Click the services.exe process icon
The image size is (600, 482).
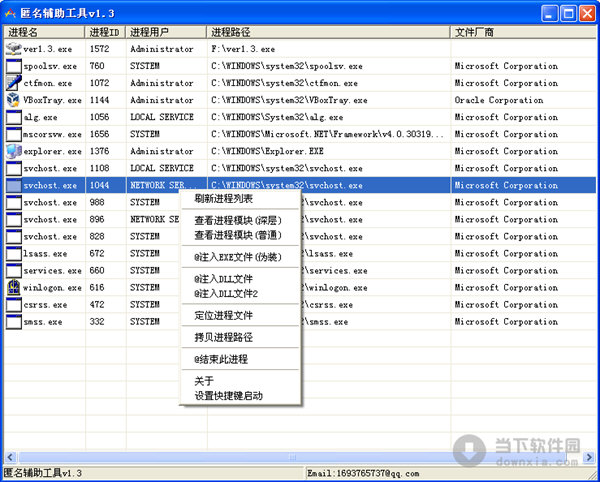coord(14,270)
